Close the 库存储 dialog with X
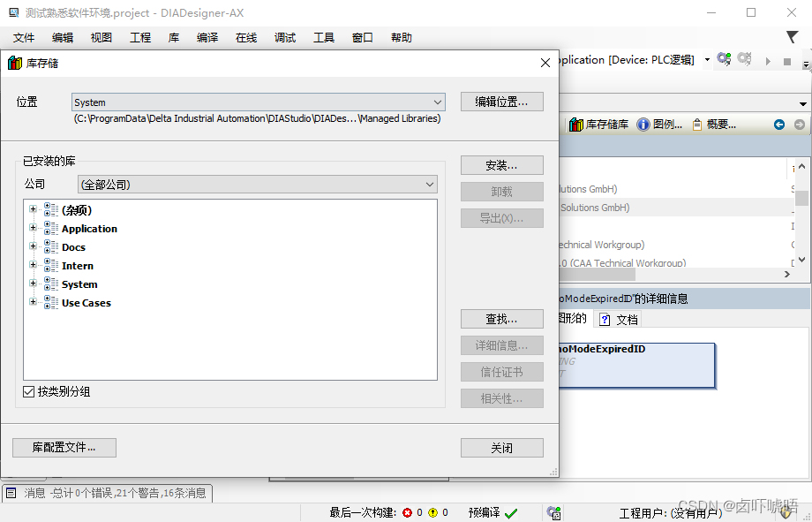This screenshot has width=812, height=522. point(545,63)
